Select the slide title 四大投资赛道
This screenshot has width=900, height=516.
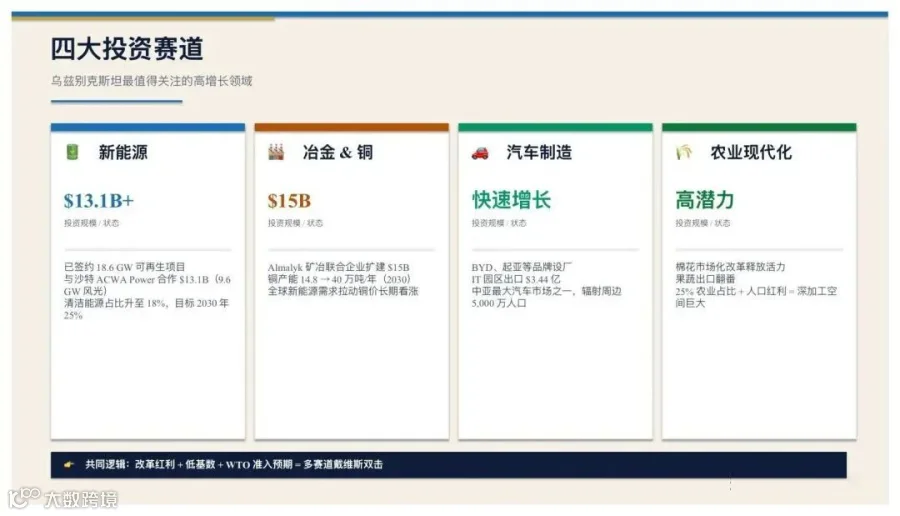(x=127, y=49)
